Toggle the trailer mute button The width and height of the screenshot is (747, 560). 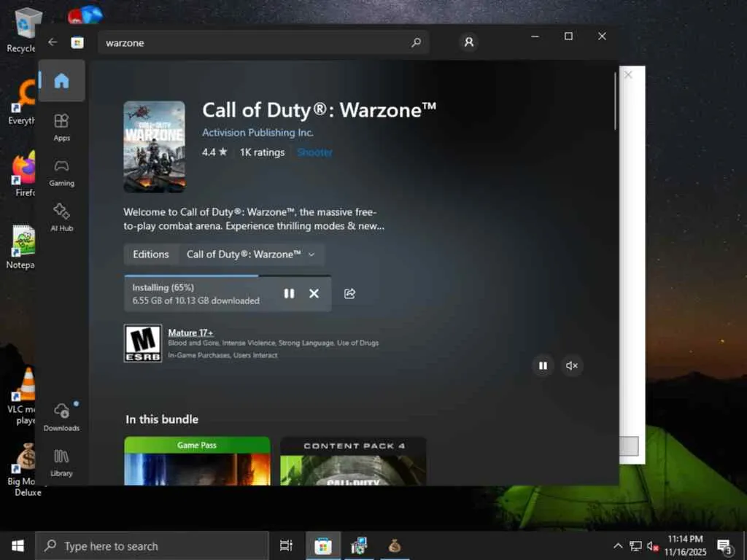pyautogui.click(x=572, y=366)
